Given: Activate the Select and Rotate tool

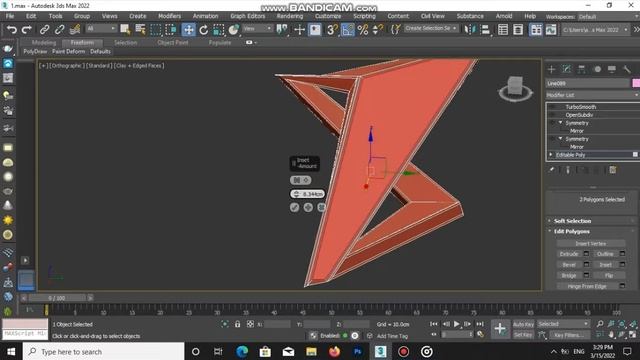Looking at the screenshot, I should (203, 29).
